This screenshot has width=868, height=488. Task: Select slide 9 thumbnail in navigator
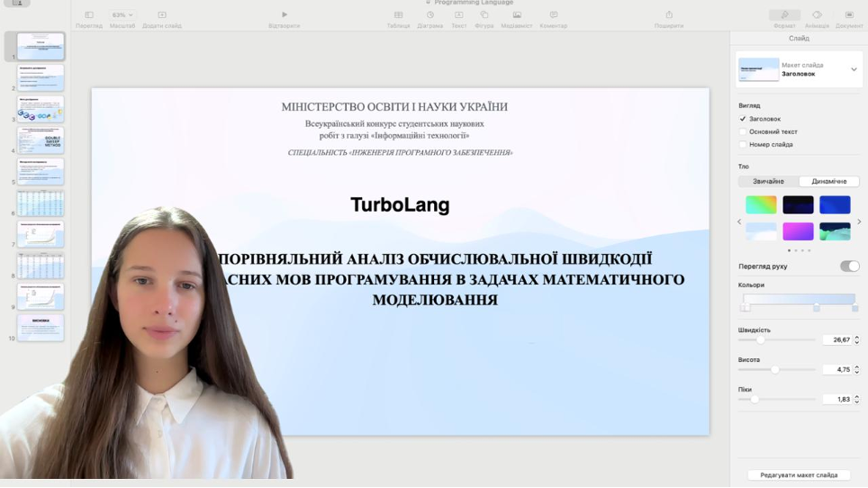pos(41,296)
